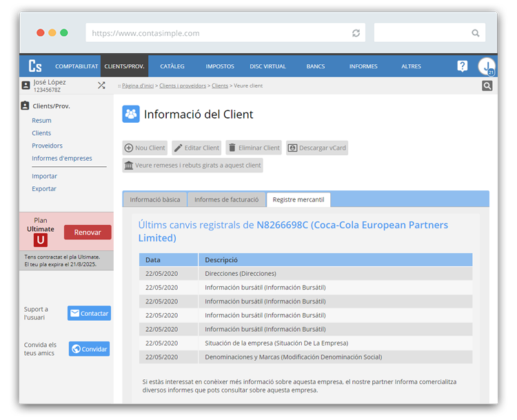Open the BANCS menu
517x420 pixels.
(x=316, y=66)
